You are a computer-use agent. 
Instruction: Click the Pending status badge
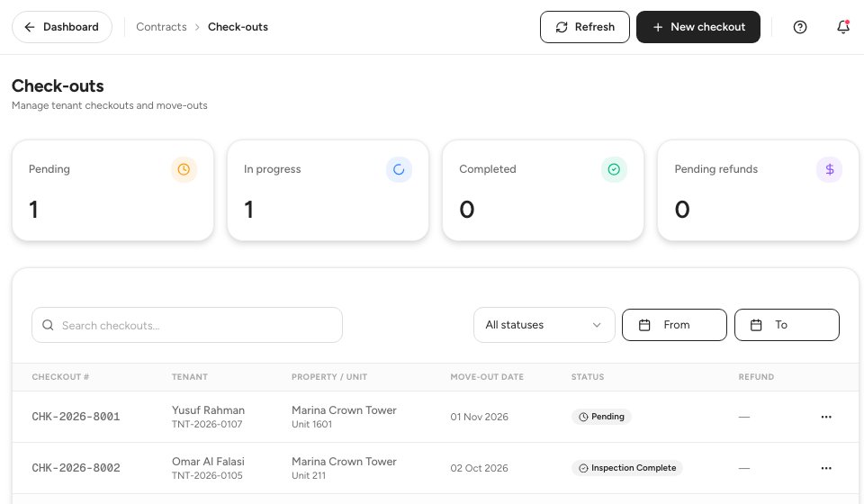[601, 417]
